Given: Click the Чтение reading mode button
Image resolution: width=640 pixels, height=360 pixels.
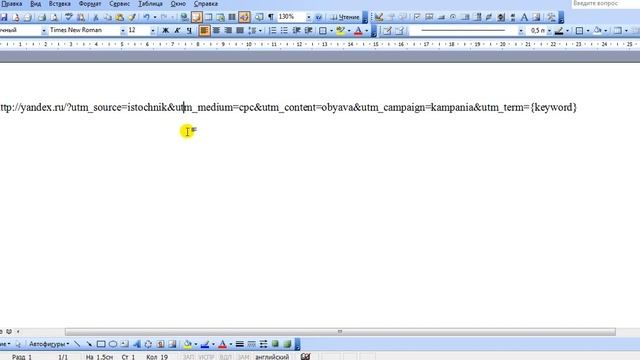Looking at the screenshot, I should [x=345, y=17].
